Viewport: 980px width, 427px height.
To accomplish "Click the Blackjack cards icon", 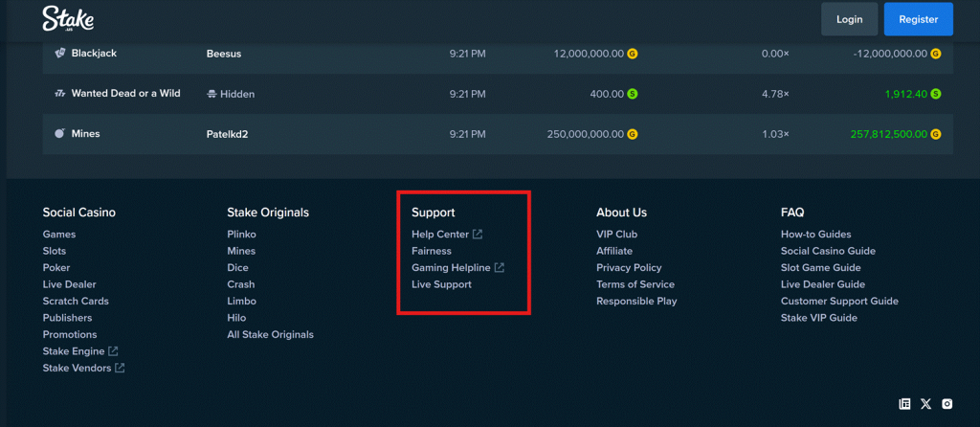I will pyautogui.click(x=60, y=54).
